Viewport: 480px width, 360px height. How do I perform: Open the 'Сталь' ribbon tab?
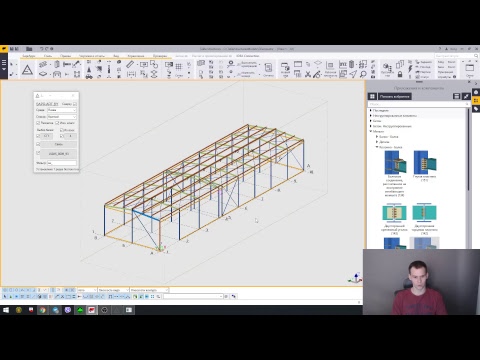click(48, 56)
